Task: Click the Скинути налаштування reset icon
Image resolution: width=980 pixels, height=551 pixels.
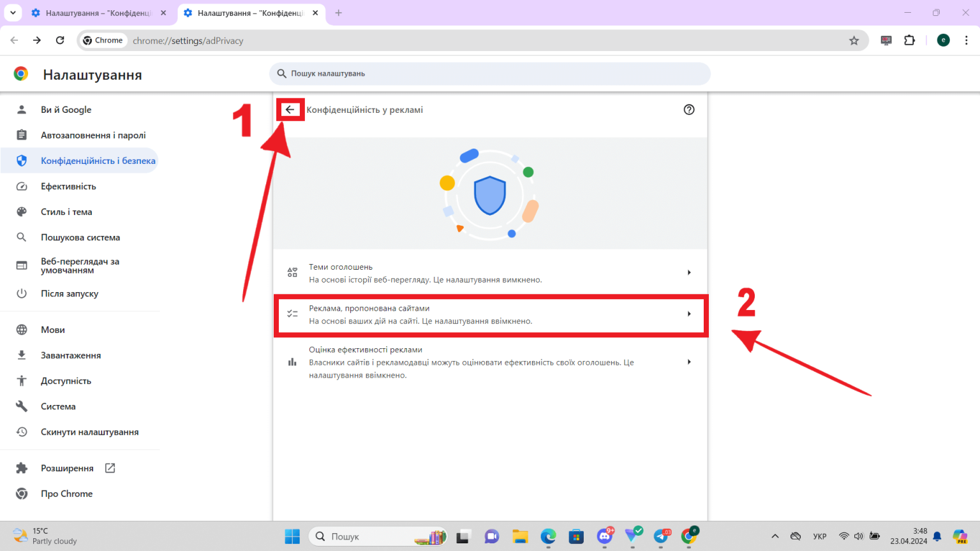Action: pyautogui.click(x=22, y=431)
